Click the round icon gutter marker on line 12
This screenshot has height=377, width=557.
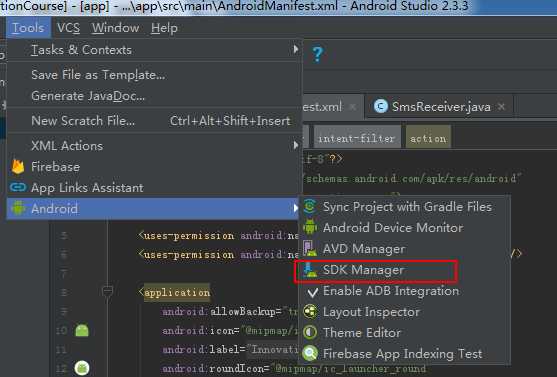pos(82,368)
